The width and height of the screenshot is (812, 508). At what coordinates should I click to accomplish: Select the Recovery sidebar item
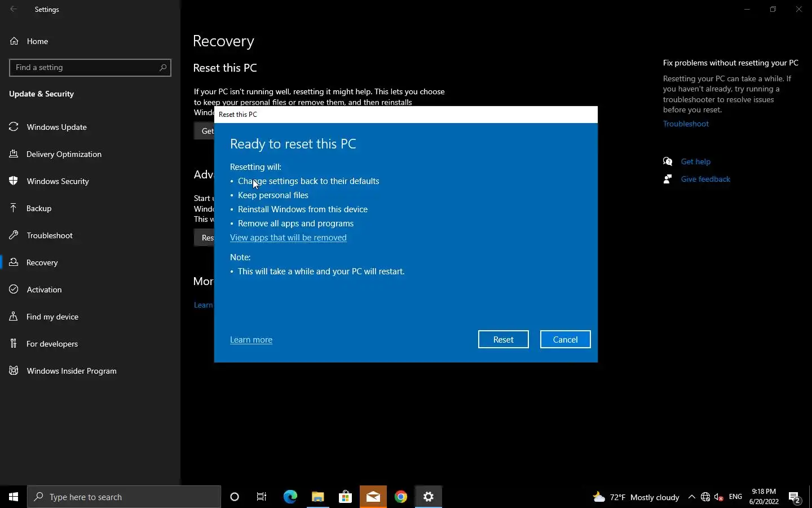click(x=90, y=262)
